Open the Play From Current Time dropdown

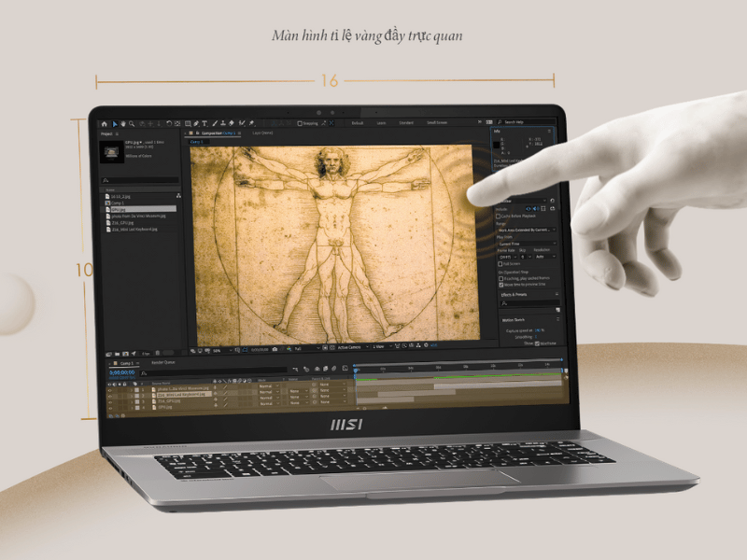pos(528,244)
